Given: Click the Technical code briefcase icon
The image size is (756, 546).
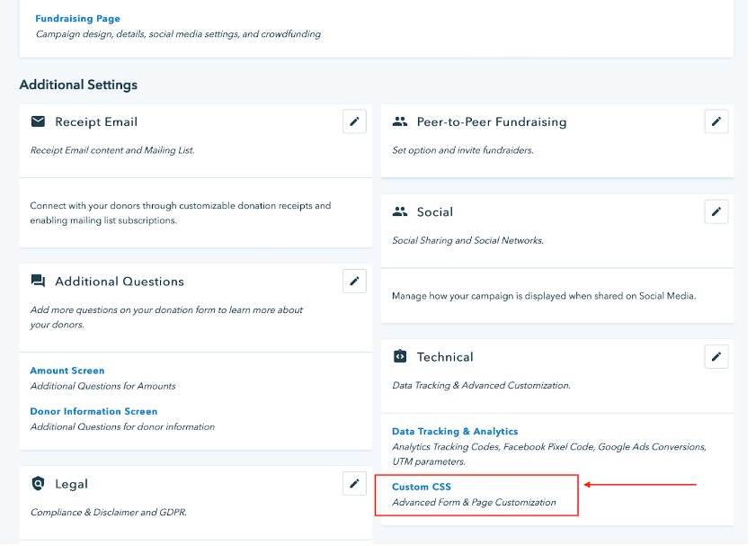Looking at the screenshot, I should pos(400,357).
